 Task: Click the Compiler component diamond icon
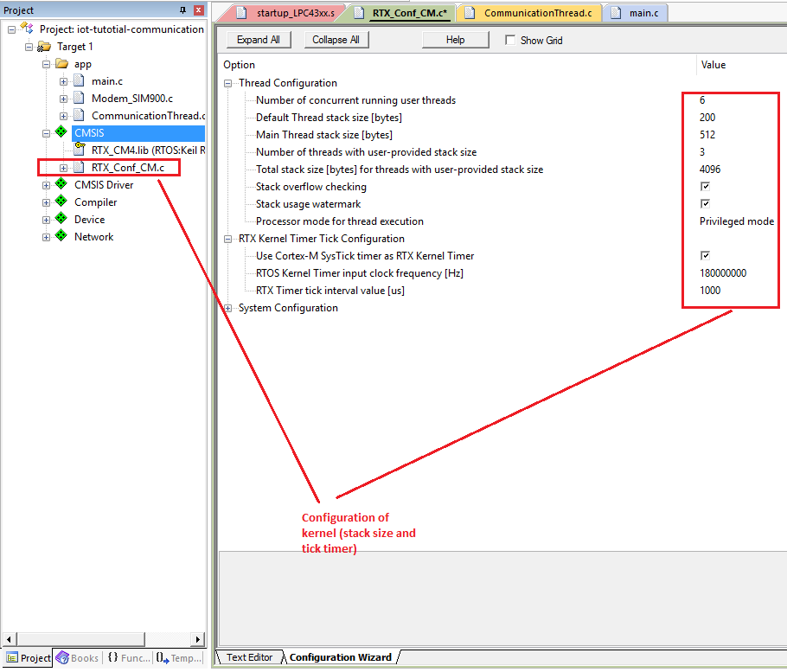pos(61,202)
